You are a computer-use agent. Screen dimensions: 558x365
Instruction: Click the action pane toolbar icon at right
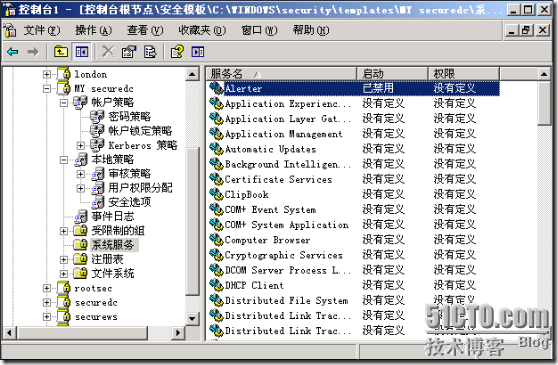coord(198,52)
